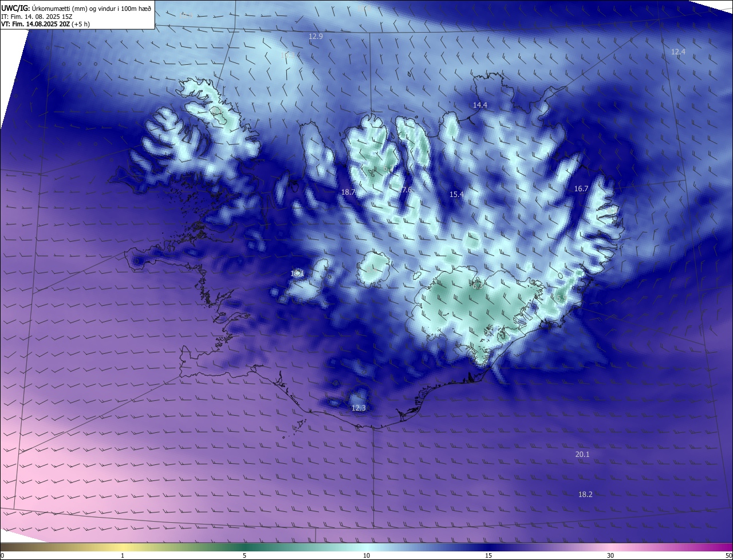
Task: Click the precipitable water color scale bar
Action: pos(366,547)
